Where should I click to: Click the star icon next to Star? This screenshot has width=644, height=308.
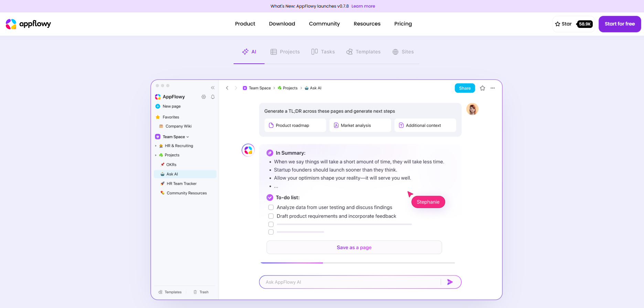(x=558, y=24)
